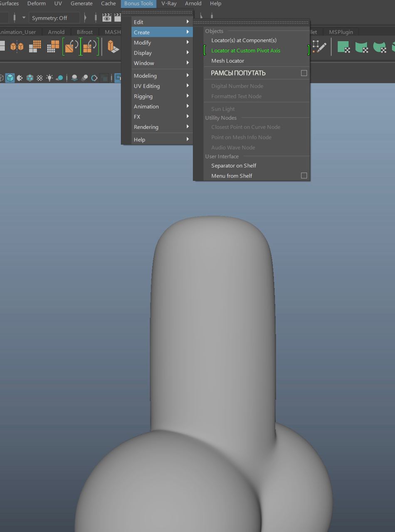Viewport: 395px width, 532px height.
Task: Click the small down-arrow left of Symmetry field
Action: point(24,18)
